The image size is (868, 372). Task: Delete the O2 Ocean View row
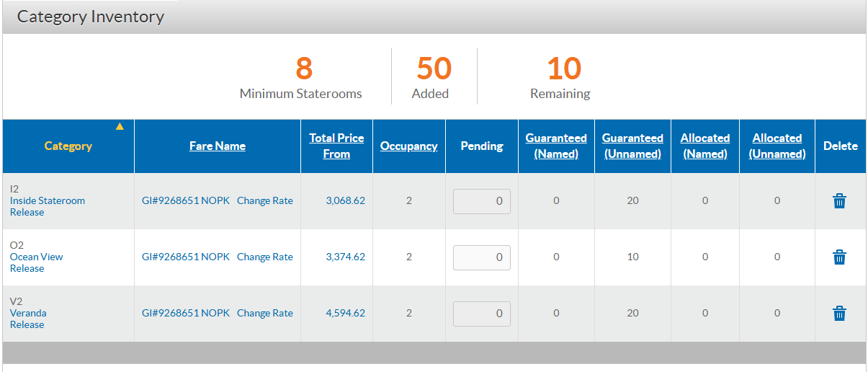click(x=839, y=257)
